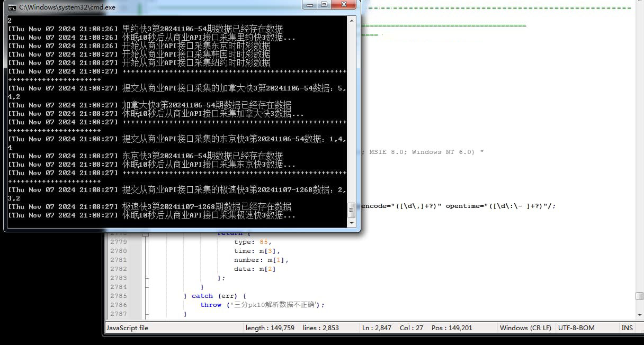Click the console scrollbar down arrow
The height and width of the screenshot is (345, 644).
(x=351, y=223)
